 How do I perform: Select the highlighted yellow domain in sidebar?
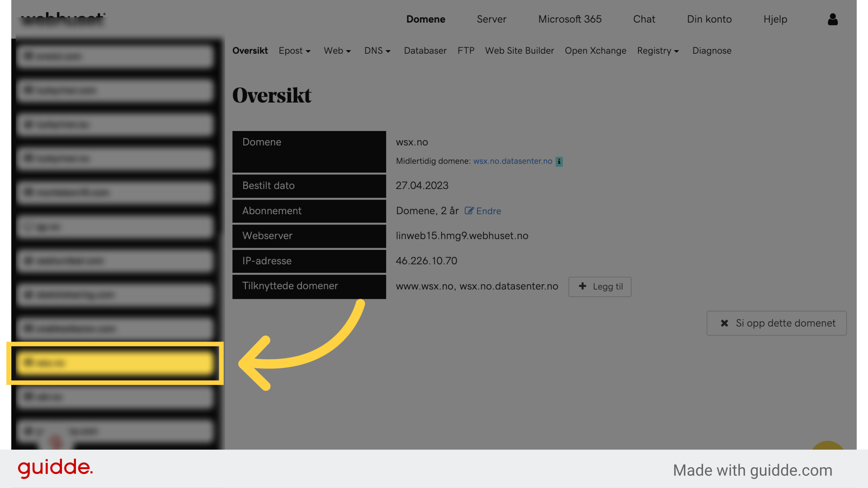[x=115, y=363]
